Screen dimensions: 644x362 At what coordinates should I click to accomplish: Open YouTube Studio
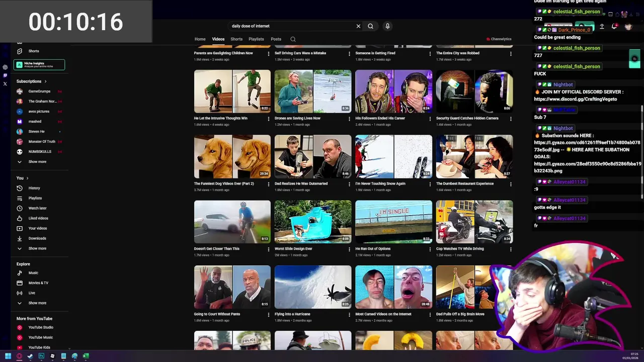[x=39, y=327]
